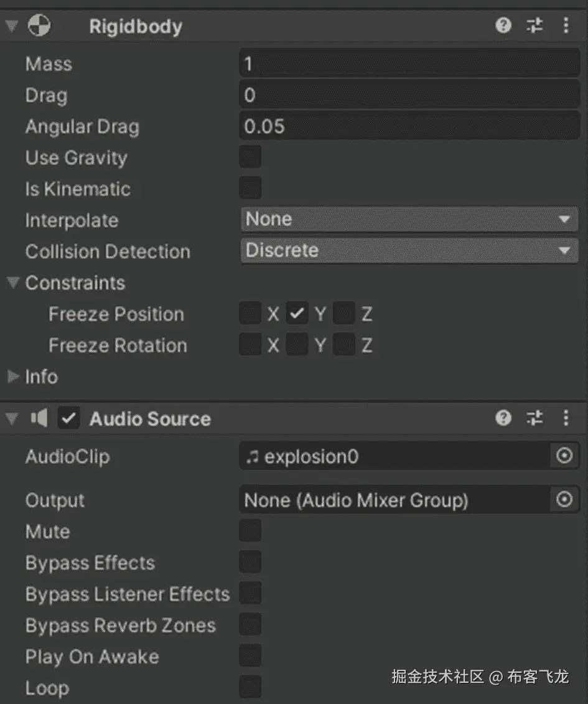The height and width of the screenshot is (704, 588).
Task: Expand the Info foldout
Action: click(13, 377)
